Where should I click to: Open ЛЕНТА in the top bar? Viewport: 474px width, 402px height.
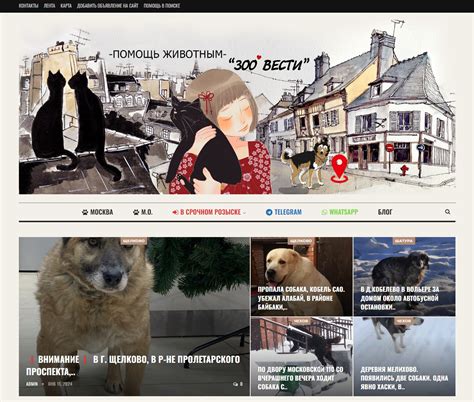(49, 6)
